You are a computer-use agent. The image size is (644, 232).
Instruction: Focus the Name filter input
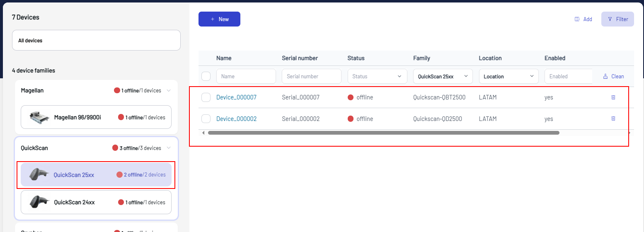[x=246, y=76]
